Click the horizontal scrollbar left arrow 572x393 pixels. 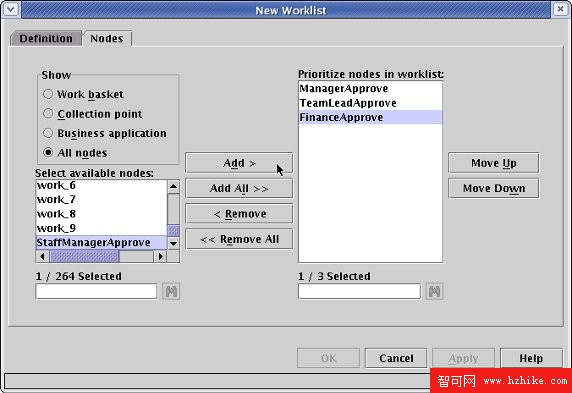coord(43,257)
